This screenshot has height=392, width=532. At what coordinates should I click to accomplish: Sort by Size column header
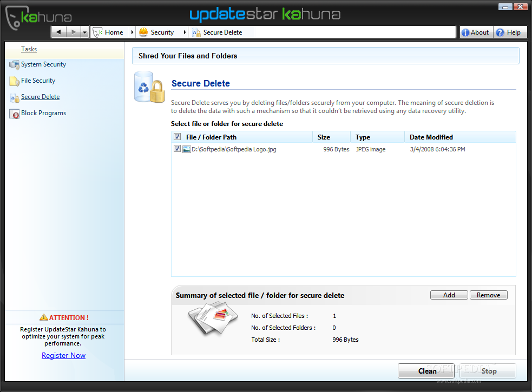pyautogui.click(x=331, y=137)
